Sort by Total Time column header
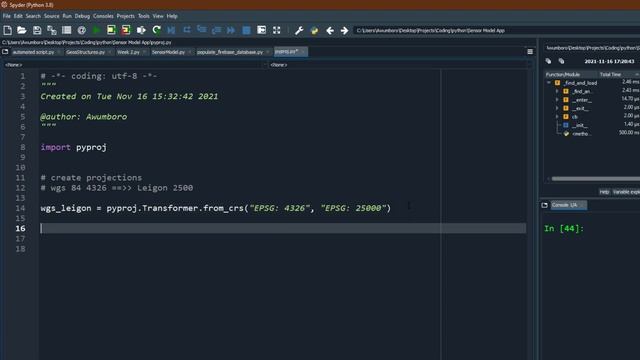640x360 pixels. point(618,74)
